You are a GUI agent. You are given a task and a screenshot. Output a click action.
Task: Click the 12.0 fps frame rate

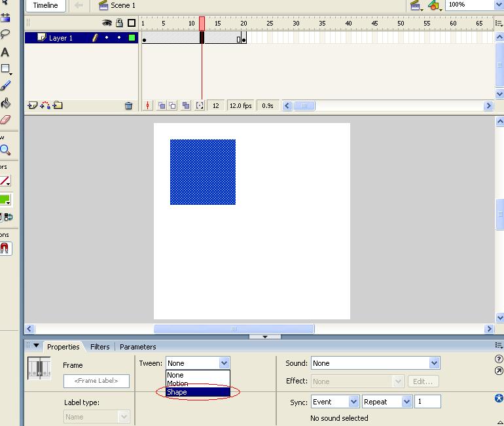pos(240,106)
